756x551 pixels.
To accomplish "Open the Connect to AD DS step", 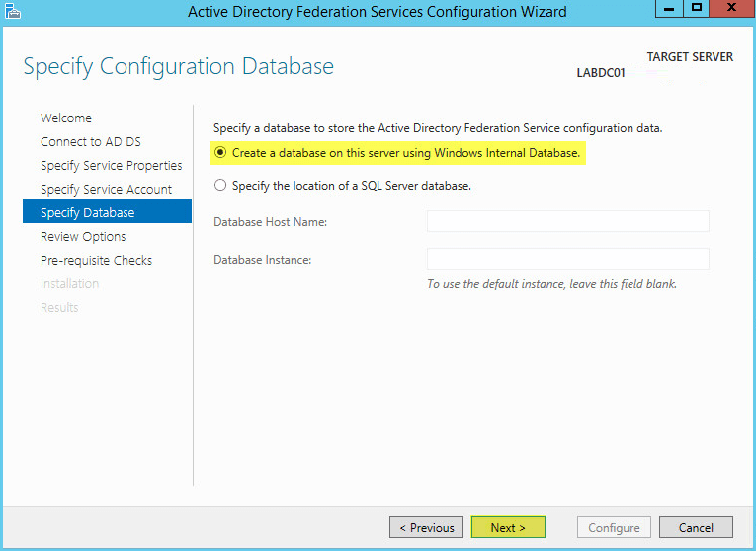I will pos(91,141).
